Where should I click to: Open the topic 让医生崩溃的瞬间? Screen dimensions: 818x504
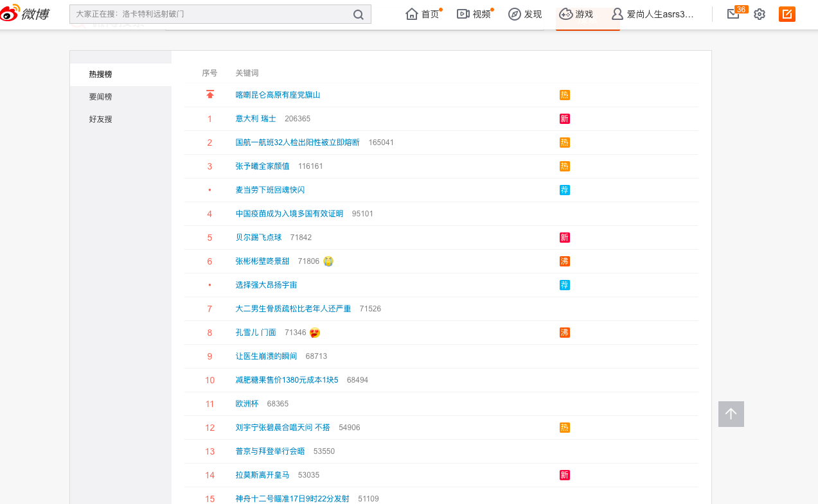coord(266,356)
